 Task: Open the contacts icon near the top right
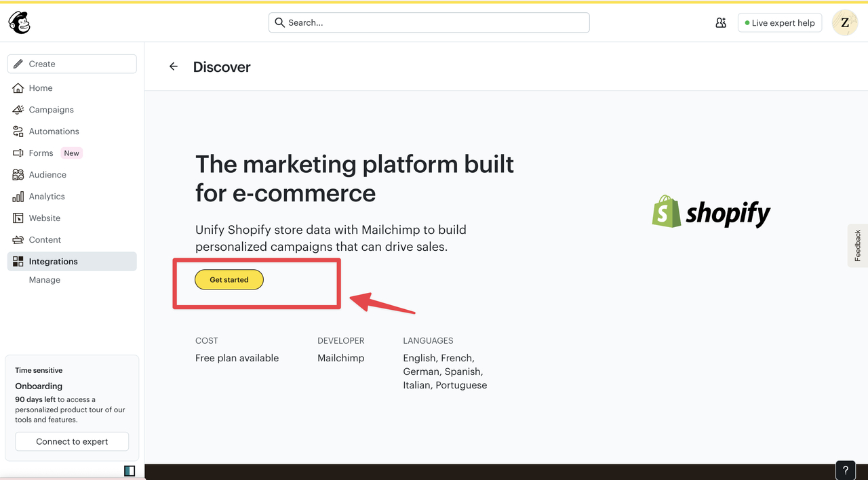(x=721, y=22)
